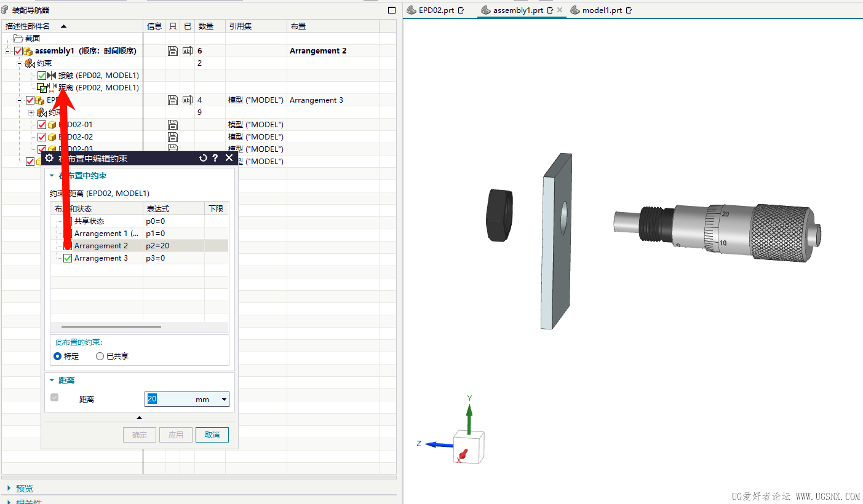Image resolution: width=863 pixels, height=504 pixels.
Task: Click the assembly1 assembly icon
Action: pyautogui.click(x=28, y=51)
